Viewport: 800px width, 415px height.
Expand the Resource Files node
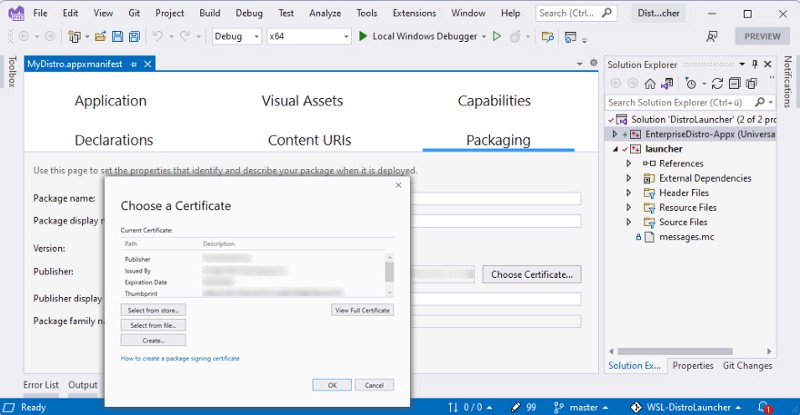tap(629, 207)
